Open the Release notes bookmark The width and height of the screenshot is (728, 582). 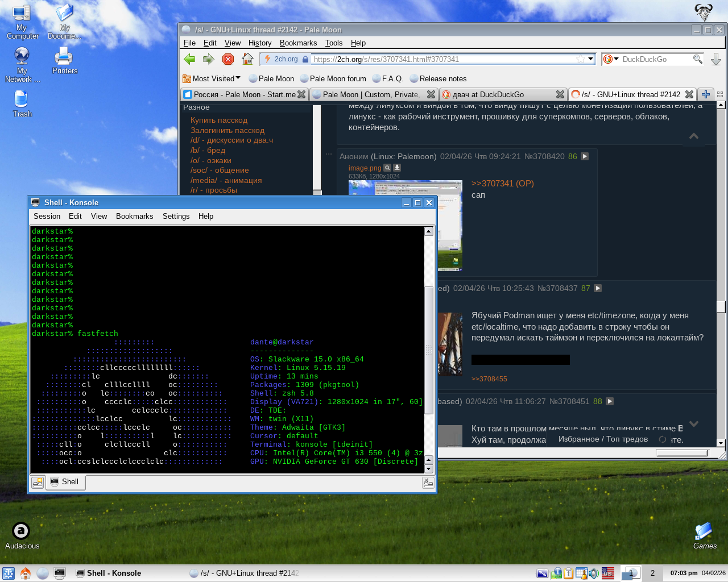pyautogui.click(x=438, y=78)
